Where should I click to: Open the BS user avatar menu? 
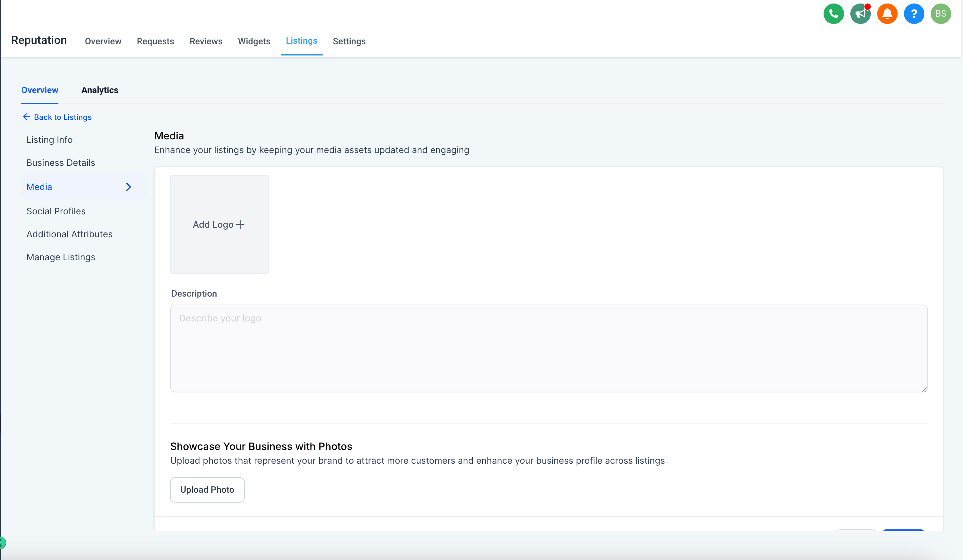(x=940, y=14)
